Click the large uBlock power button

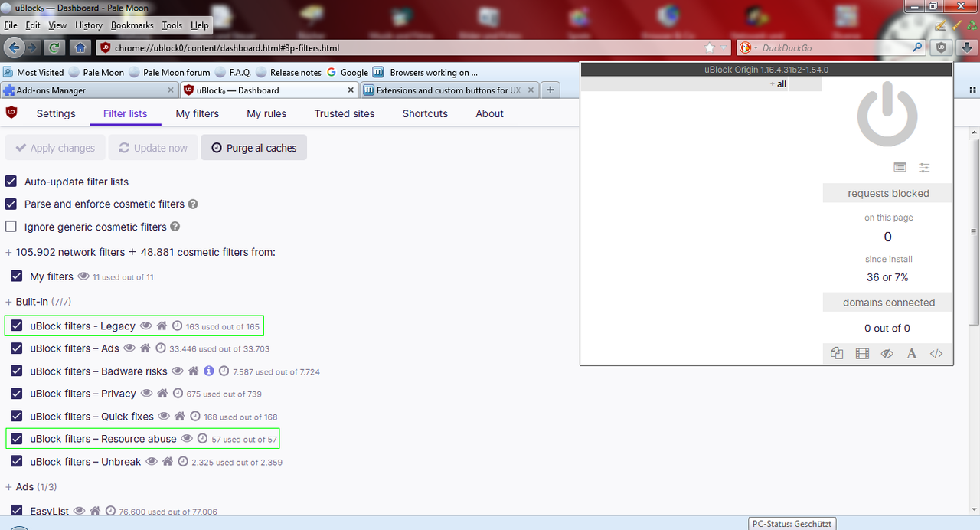887,115
